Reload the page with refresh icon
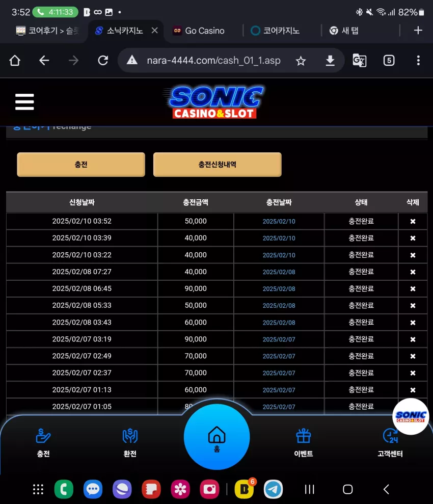 click(103, 61)
